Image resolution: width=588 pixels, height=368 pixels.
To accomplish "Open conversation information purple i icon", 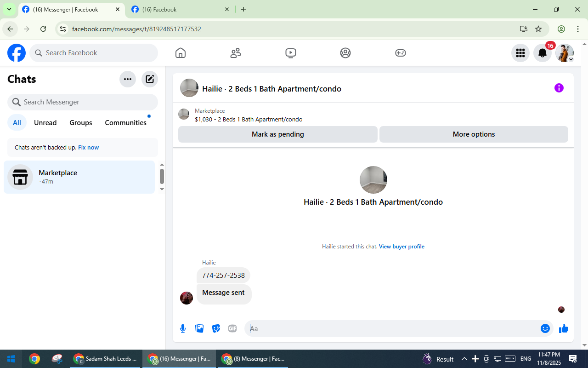I will point(559,88).
